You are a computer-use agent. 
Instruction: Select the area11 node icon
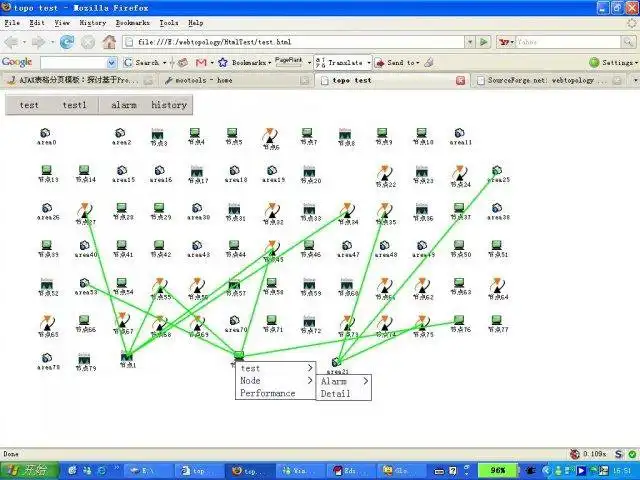tap(460, 133)
